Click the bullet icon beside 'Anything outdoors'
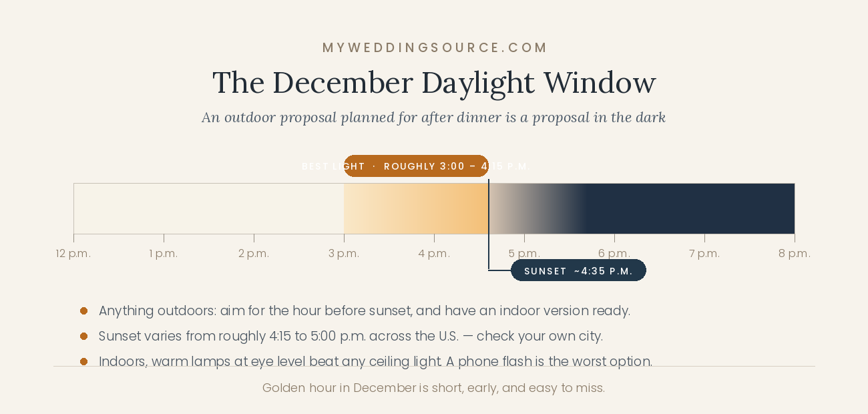The height and width of the screenshot is (414, 868). [83, 310]
